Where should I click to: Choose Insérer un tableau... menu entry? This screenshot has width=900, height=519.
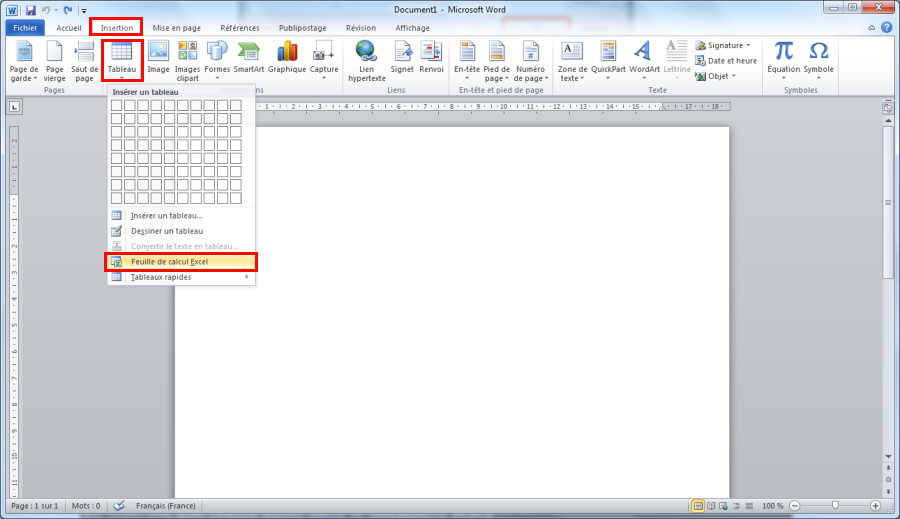coord(181,216)
